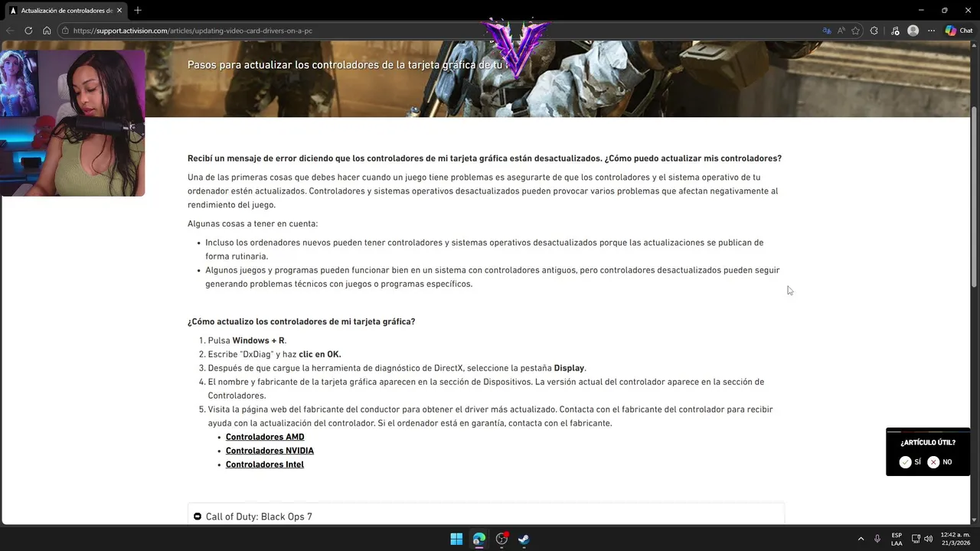Open the volume speaker tray icon
Image resolution: width=980 pixels, height=551 pixels.
coord(929,539)
